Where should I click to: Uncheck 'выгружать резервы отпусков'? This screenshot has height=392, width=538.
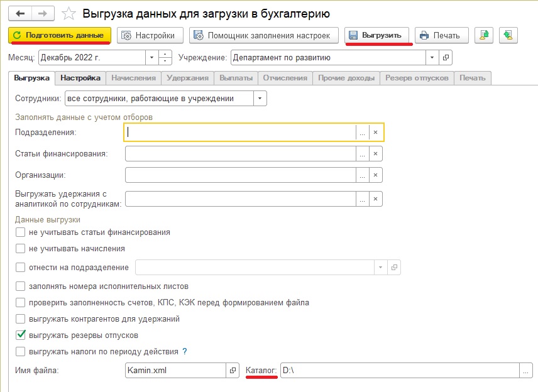pos(21,335)
